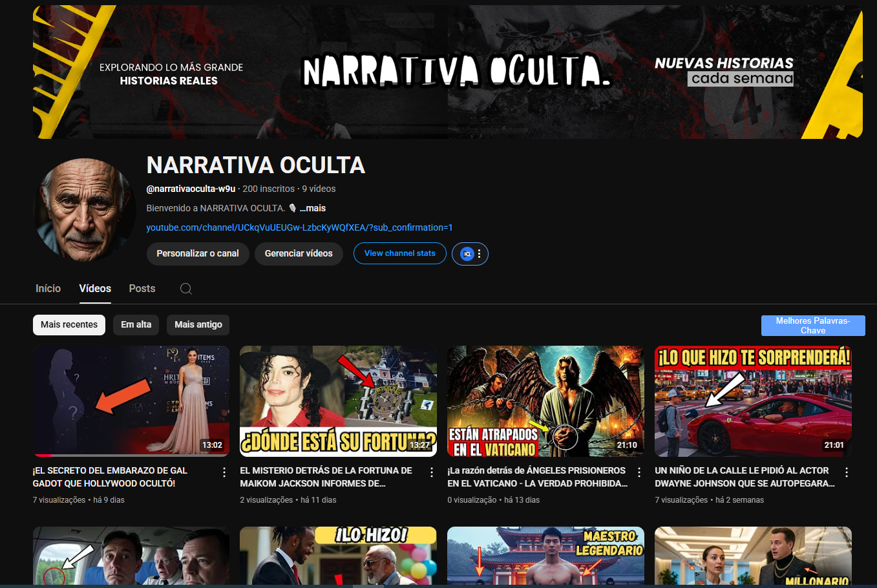The width and height of the screenshot is (877, 588).
Task: Click '7 visualizações • há 2 semanas' text
Action: (x=709, y=500)
